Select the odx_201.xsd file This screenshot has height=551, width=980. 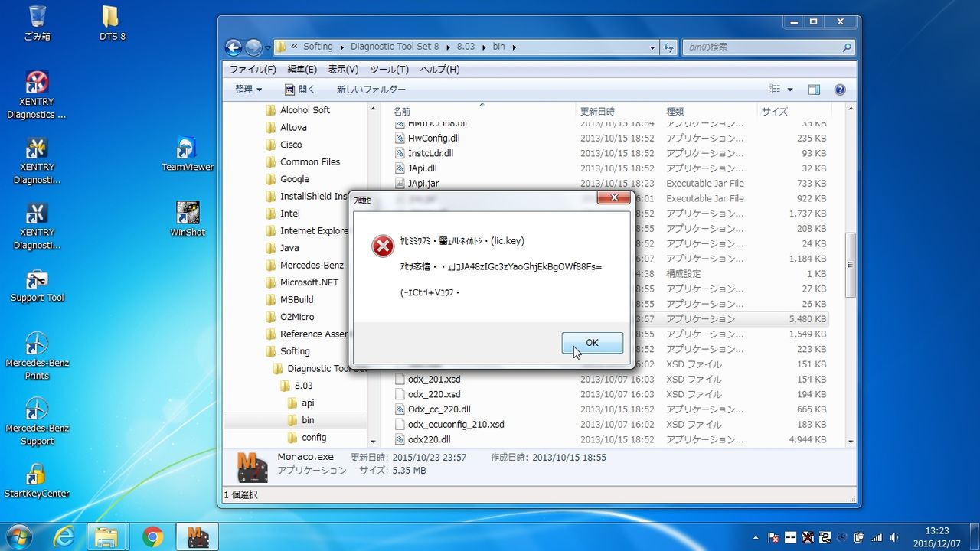434,380
